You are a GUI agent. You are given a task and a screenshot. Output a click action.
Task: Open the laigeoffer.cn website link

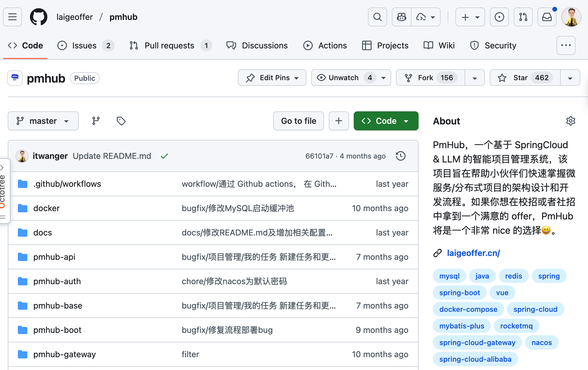point(473,253)
